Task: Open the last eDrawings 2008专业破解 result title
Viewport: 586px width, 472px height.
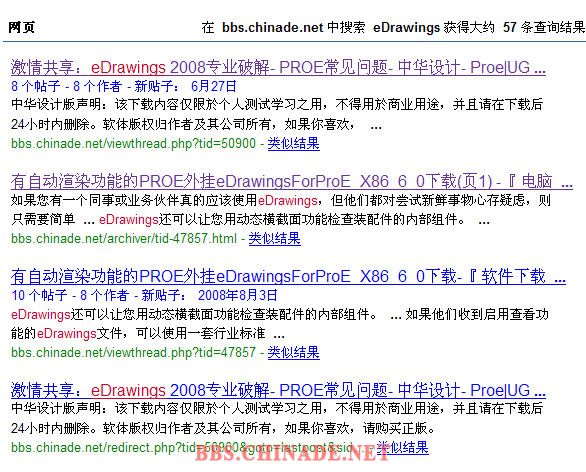Action: click(x=278, y=391)
